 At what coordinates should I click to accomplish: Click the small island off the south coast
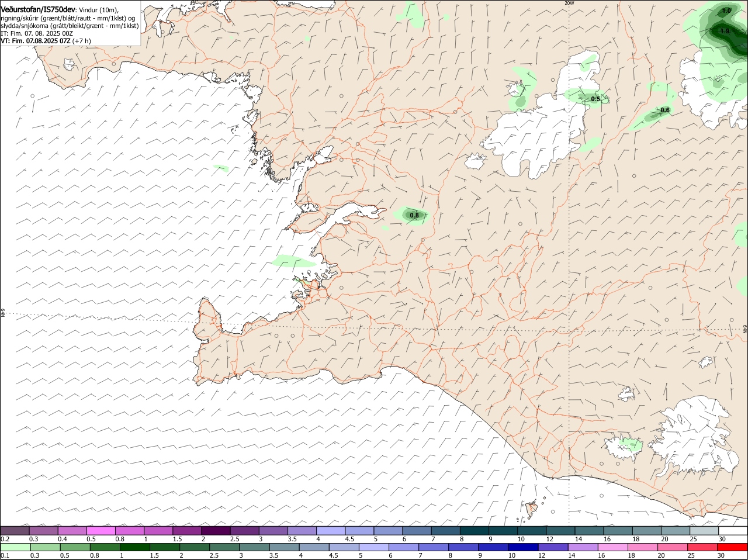[x=532, y=509]
